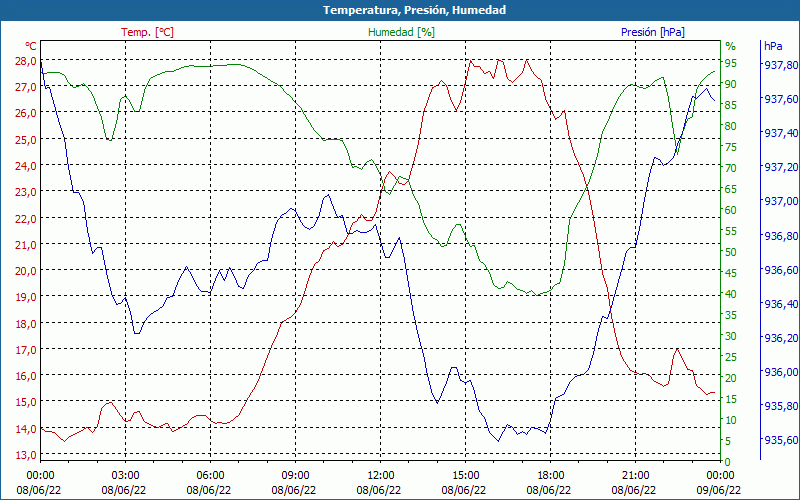Click the '95' humidity axis value
Image resolution: width=800 pixels, height=500 pixels.
(731, 63)
